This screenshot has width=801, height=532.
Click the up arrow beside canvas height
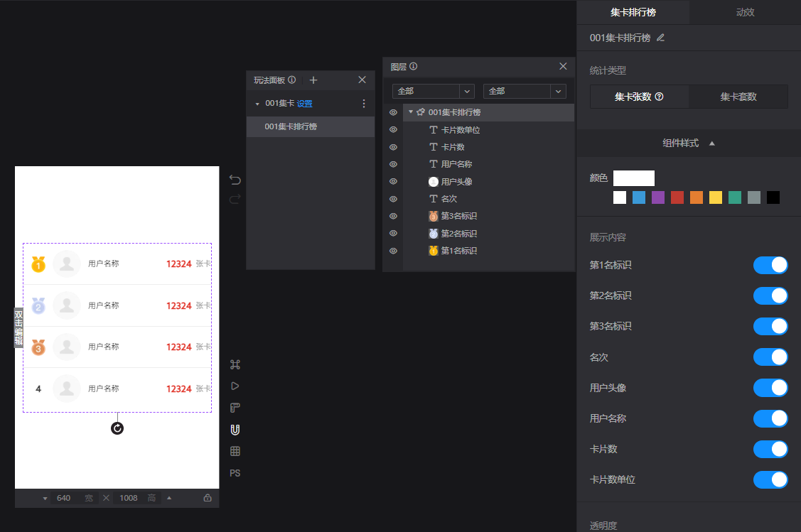coord(169,498)
